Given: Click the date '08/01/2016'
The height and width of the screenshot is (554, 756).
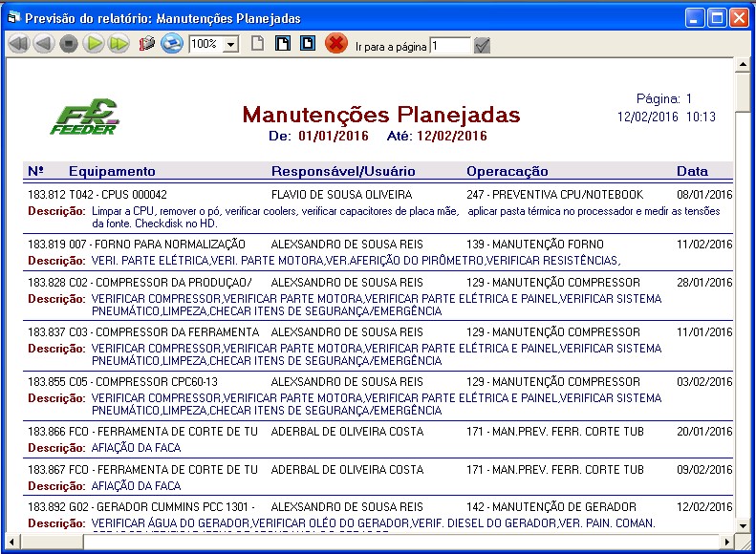Looking at the screenshot, I should (704, 195).
